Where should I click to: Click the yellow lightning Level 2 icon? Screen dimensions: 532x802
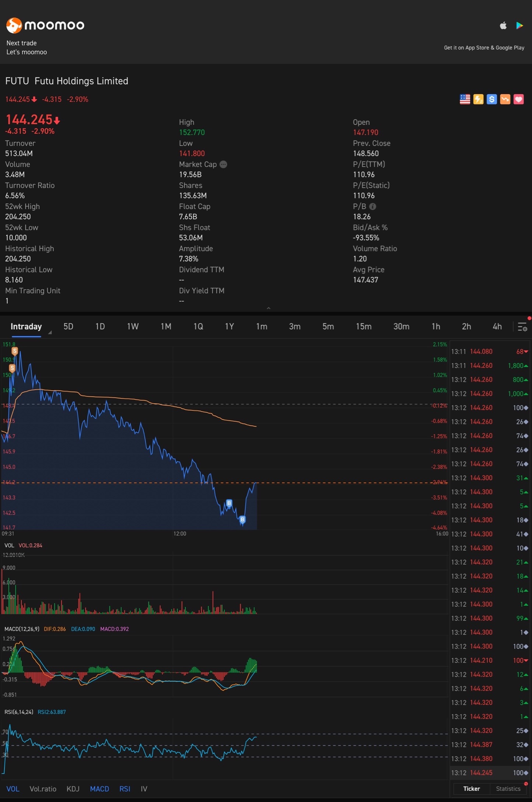coord(478,99)
